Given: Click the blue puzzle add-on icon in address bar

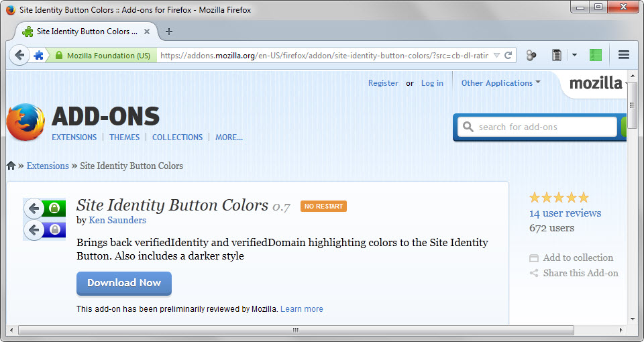Looking at the screenshot, I should [x=39, y=56].
